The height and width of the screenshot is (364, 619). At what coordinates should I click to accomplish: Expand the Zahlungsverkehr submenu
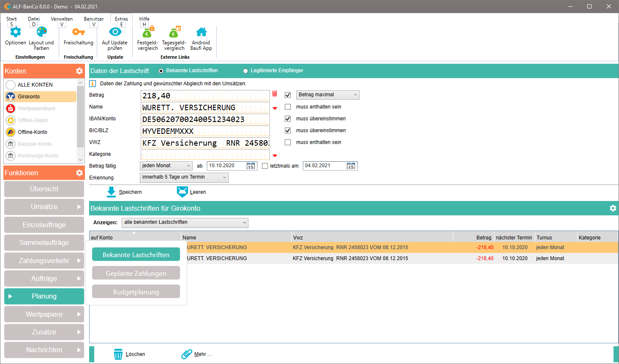pyautogui.click(x=79, y=261)
